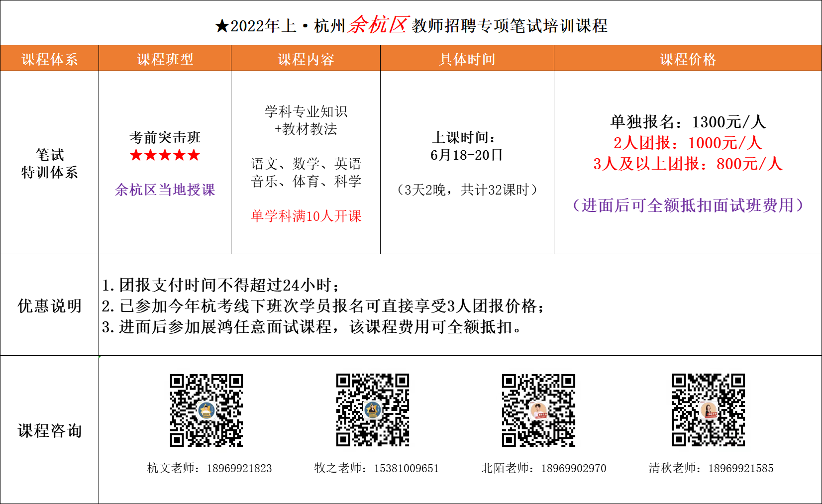Click the red 余杭区 title text
This screenshot has height=504, width=822.
[378, 24]
